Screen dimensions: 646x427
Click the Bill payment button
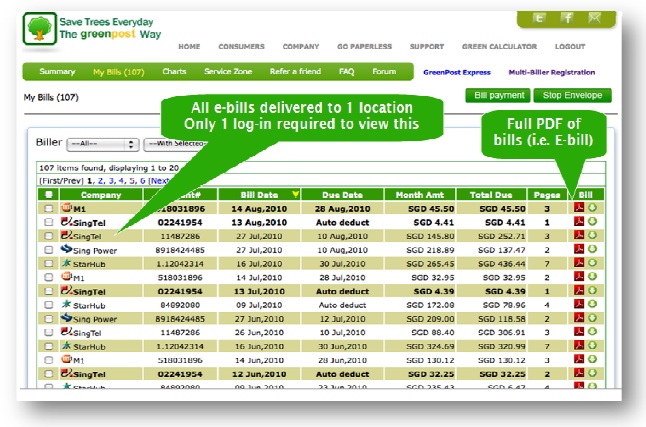point(499,95)
